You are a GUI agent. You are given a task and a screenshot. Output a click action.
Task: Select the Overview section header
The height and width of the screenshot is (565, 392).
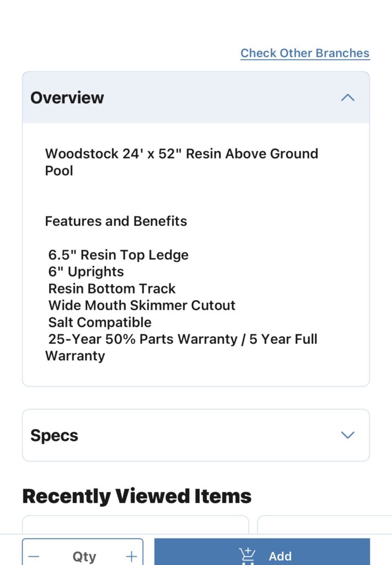(196, 97)
